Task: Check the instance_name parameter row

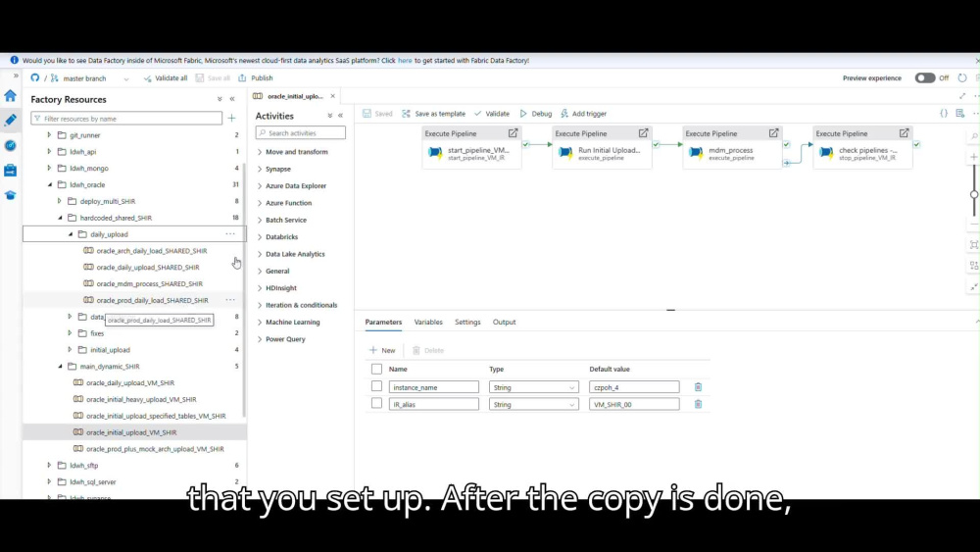Action: [x=376, y=386]
